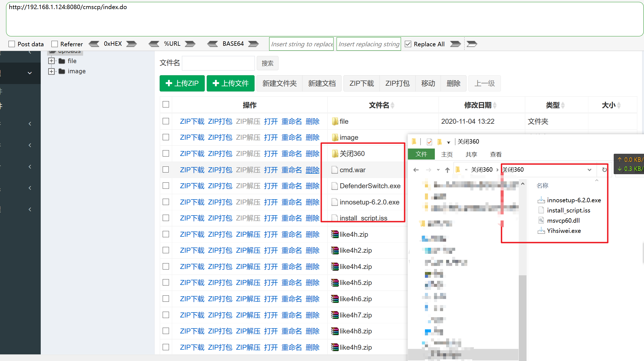Expand the image folder tree node
The width and height of the screenshot is (644, 361).
click(51, 71)
